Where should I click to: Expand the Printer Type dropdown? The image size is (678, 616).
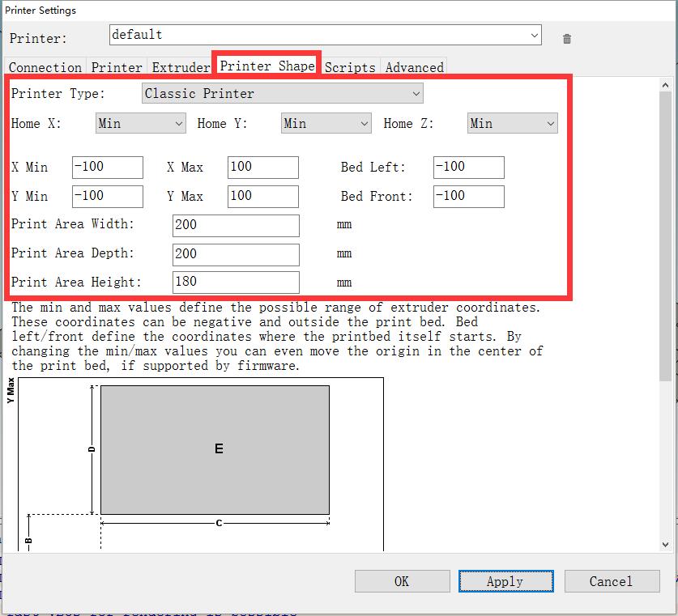pos(282,94)
